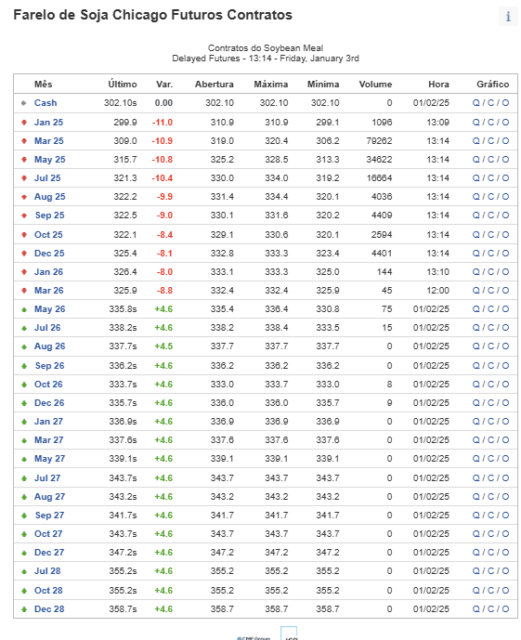This screenshot has width=521, height=640.
Task: Click the Volume column header
Action: [x=375, y=84]
